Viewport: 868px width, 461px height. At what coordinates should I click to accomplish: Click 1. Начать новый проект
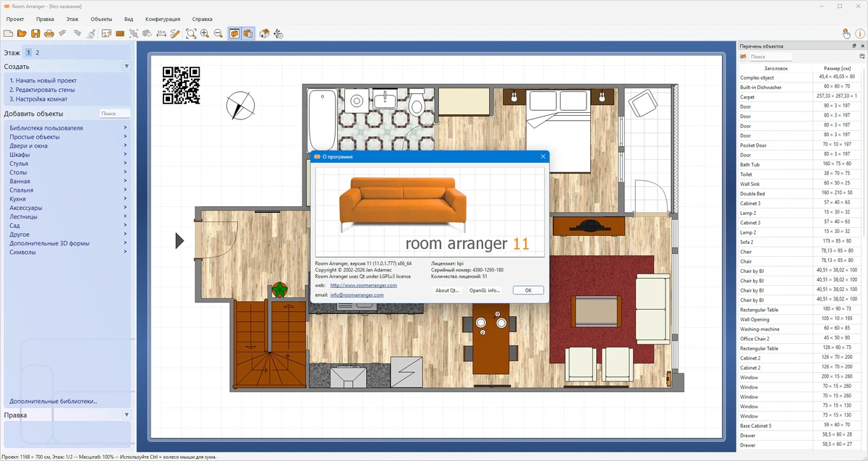tap(43, 80)
